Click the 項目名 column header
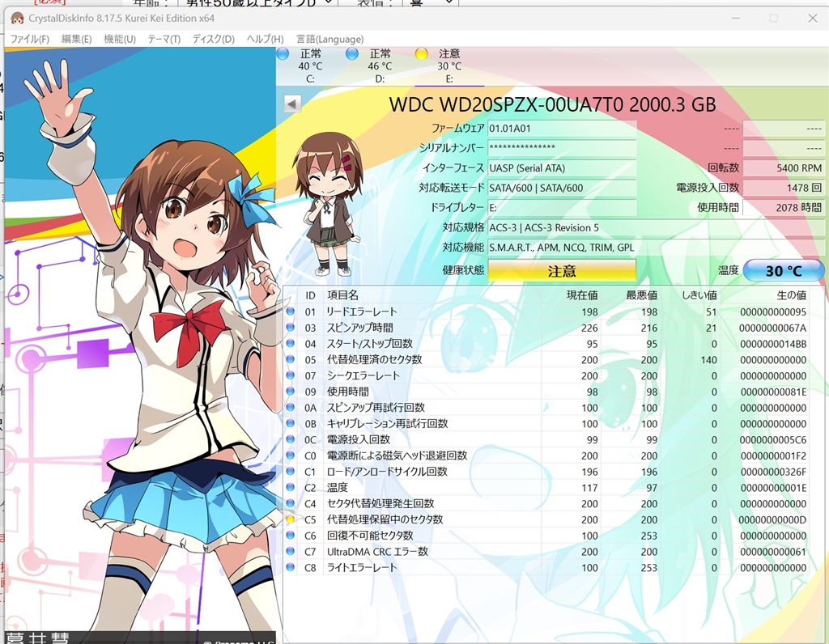Image resolution: width=829 pixels, height=644 pixels. [x=342, y=295]
